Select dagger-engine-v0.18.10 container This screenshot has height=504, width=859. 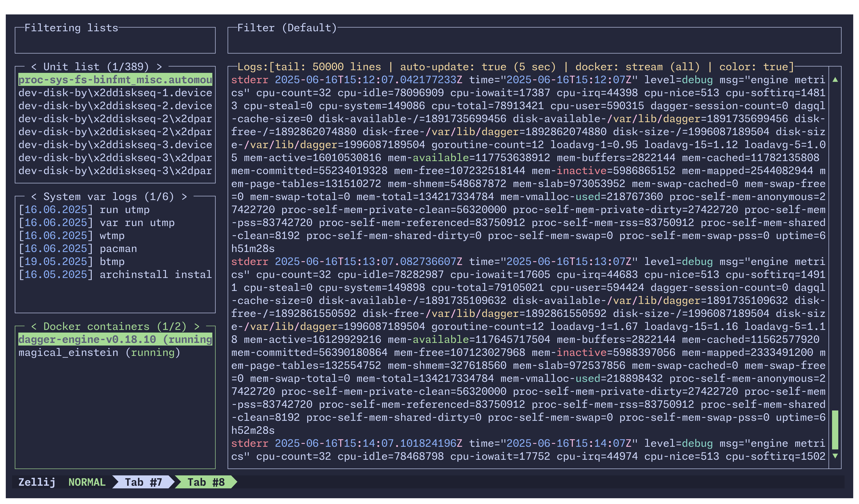click(115, 340)
